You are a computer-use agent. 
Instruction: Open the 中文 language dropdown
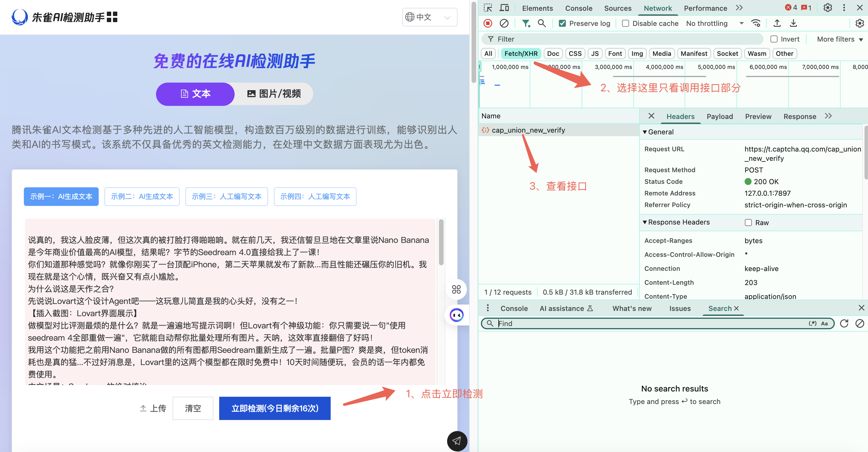429,17
